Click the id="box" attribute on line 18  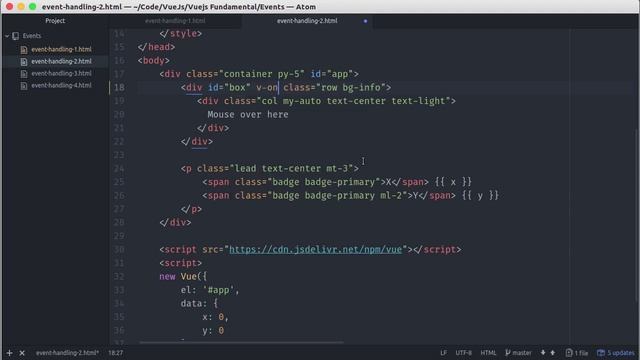(229, 87)
